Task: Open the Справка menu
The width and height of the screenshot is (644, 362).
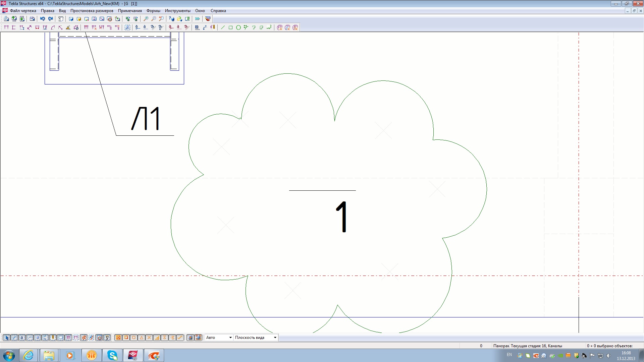Action: pos(218,11)
